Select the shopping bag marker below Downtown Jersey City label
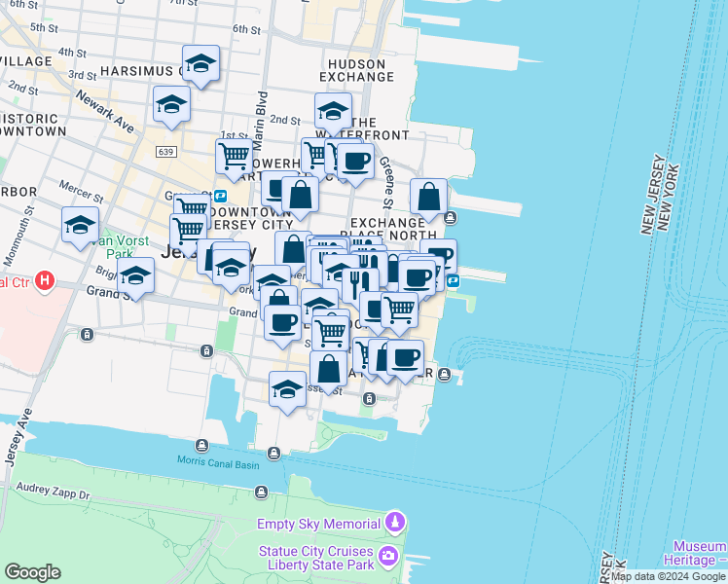The image size is (728, 584). 293,249
